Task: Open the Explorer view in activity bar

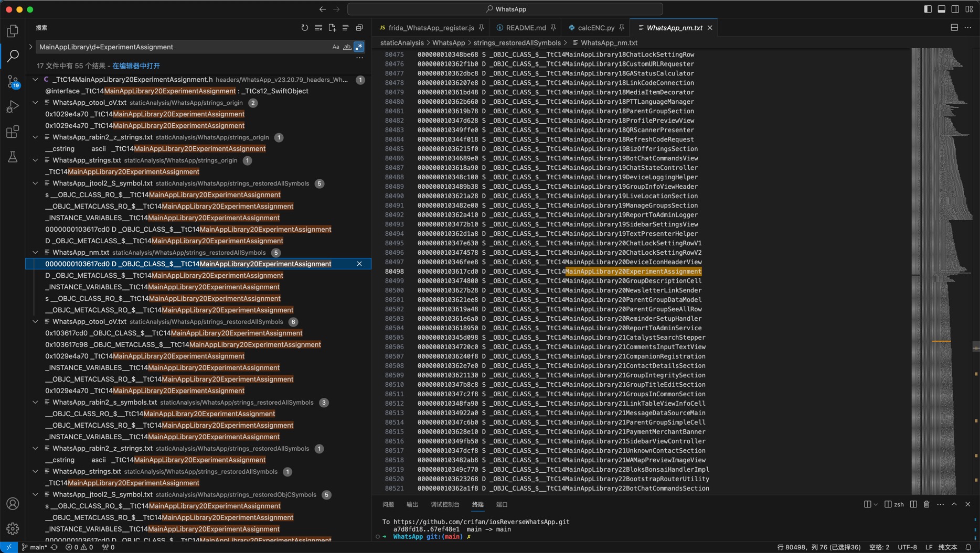Action: point(13,31)
